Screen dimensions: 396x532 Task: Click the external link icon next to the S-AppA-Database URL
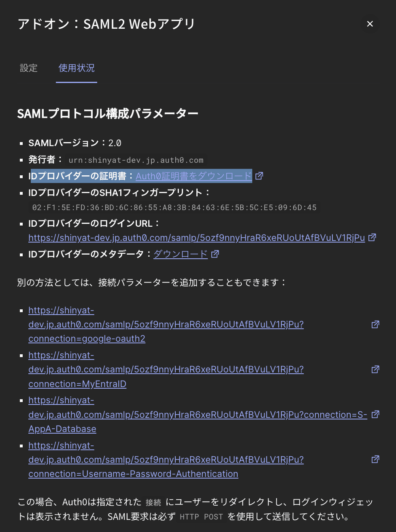point(375,414)
